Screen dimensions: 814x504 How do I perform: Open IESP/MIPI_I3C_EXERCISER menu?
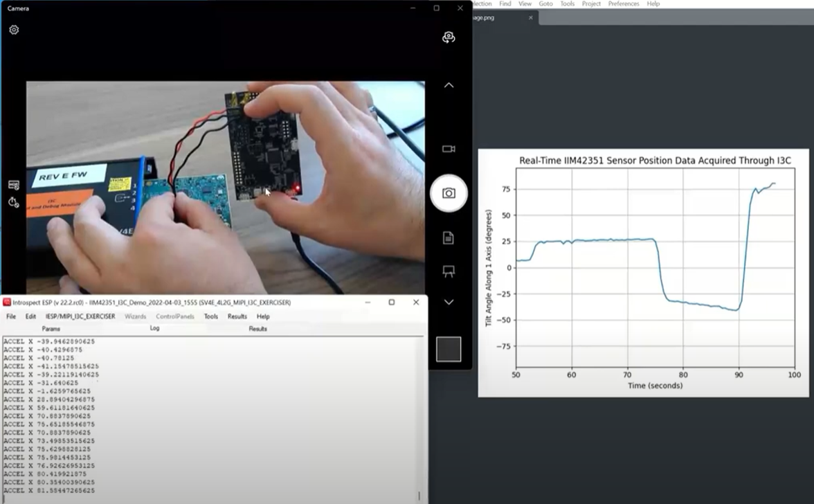(80, 316)
